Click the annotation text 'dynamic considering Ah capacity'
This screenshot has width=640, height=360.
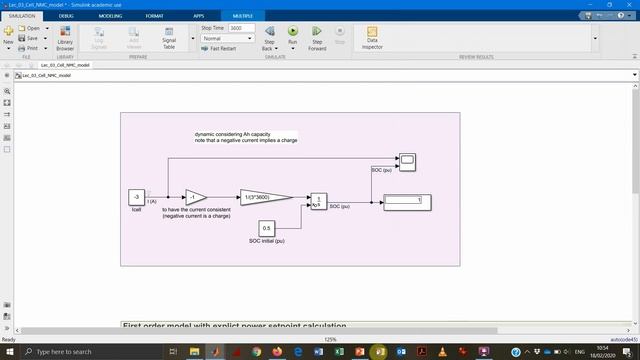pyautogui.click(x=232, y=134)
